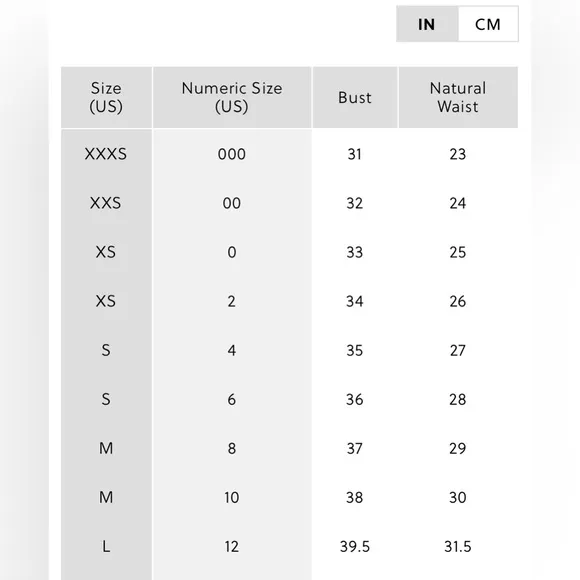
Task: Select numeric size 4 cell
Action: (x=232, y=350)
